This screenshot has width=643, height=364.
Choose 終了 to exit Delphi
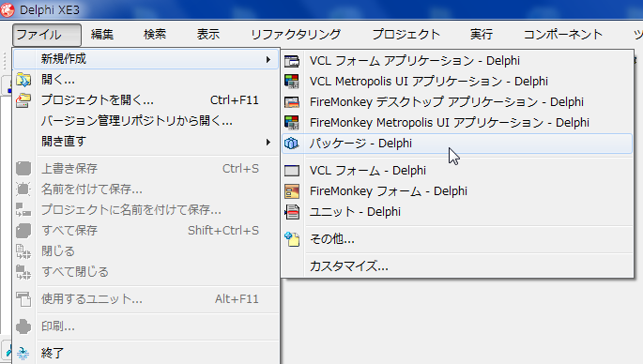point(146,353)
